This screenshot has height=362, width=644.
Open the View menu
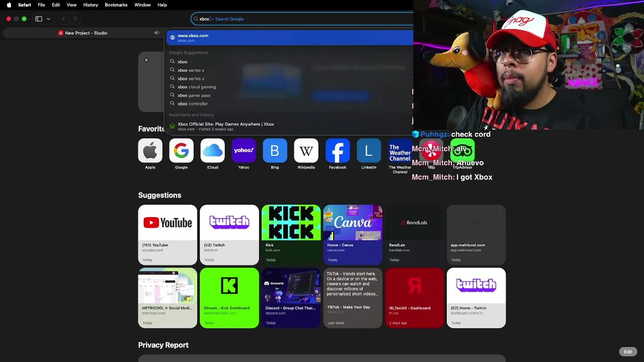pyautogui.click(x=71, y=5)
